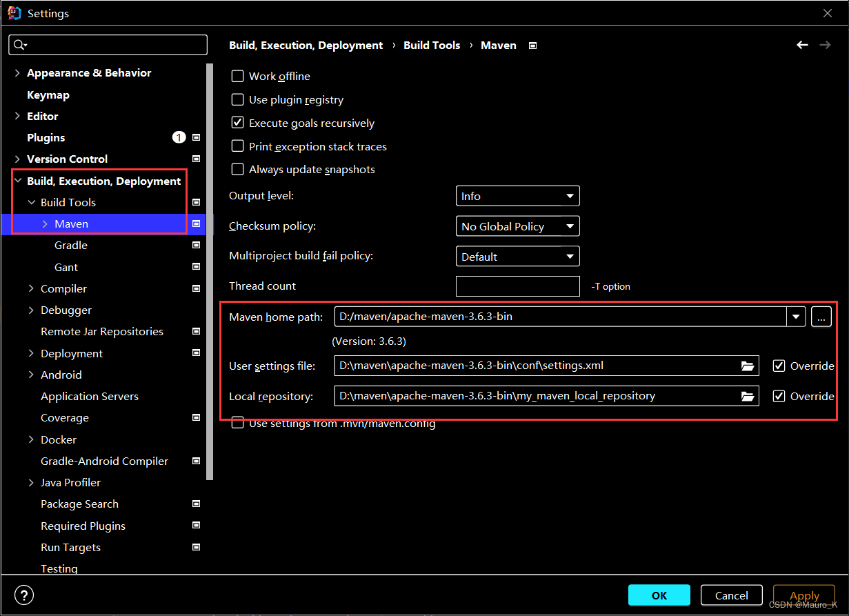This screenshot has height=616, width=849.
Task: Click the Build, Execution, Deployment breadcrumb
Action: coord(306,46)
